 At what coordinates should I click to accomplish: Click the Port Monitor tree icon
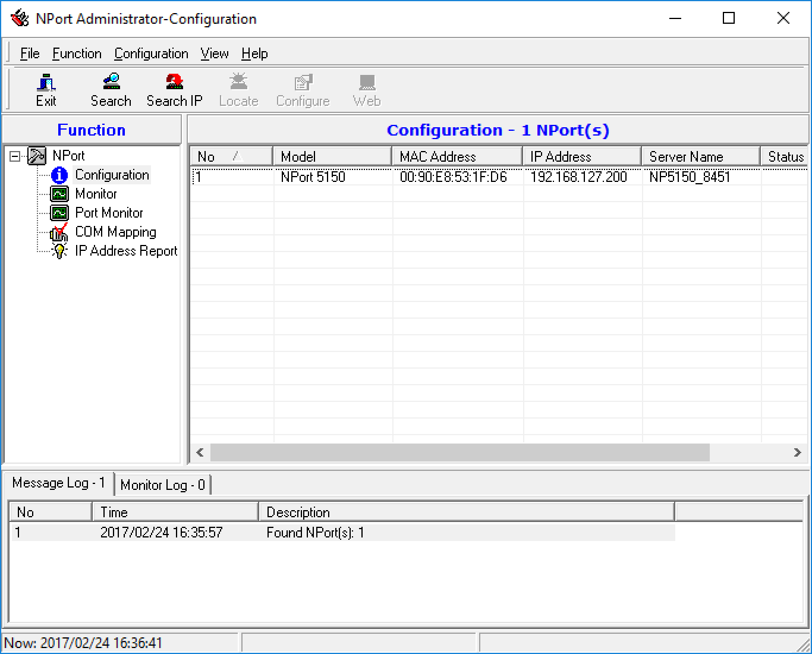(x=59, y=213)
